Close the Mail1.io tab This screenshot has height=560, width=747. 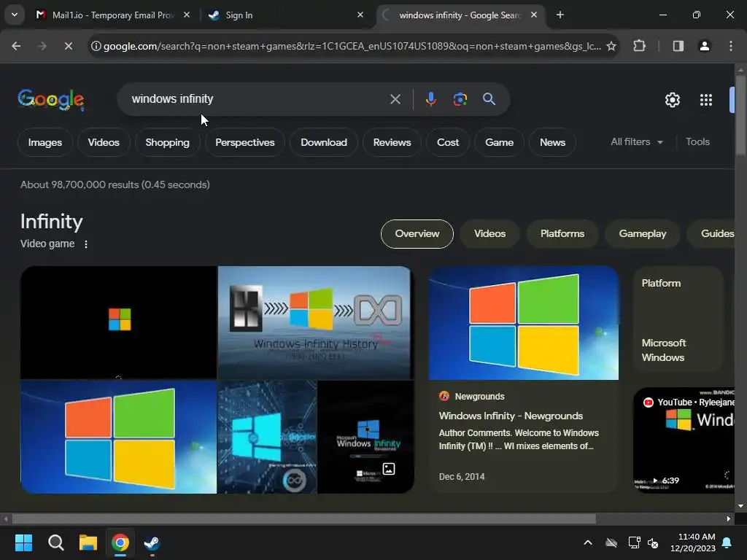click(x=187, y=15)
